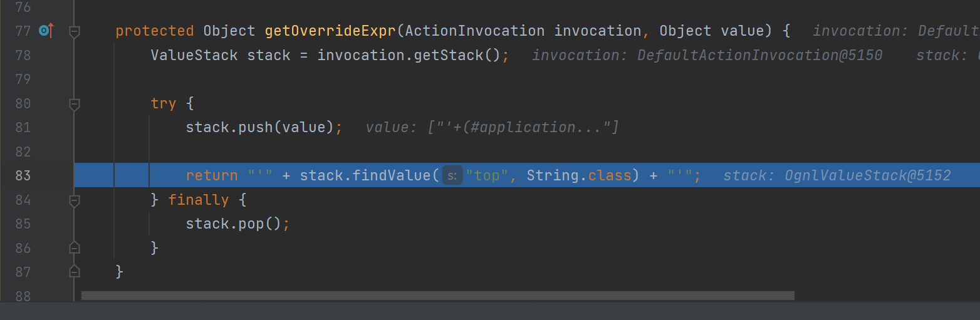Set a breakpoint on line 81 gutter
980x320 pixels.
[x=23, y=127]
